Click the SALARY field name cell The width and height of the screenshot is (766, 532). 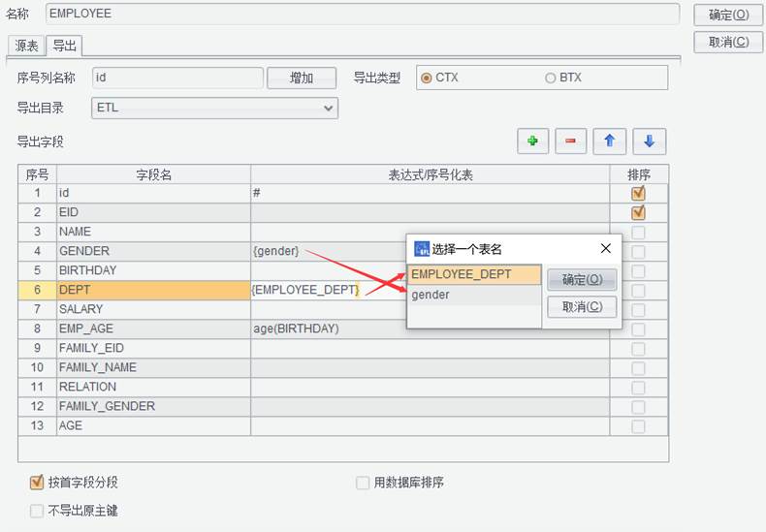tap(153, 309)
